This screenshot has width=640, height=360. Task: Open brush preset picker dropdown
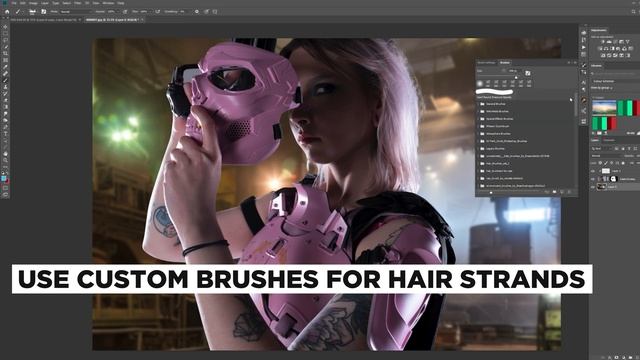click(32, 11)
